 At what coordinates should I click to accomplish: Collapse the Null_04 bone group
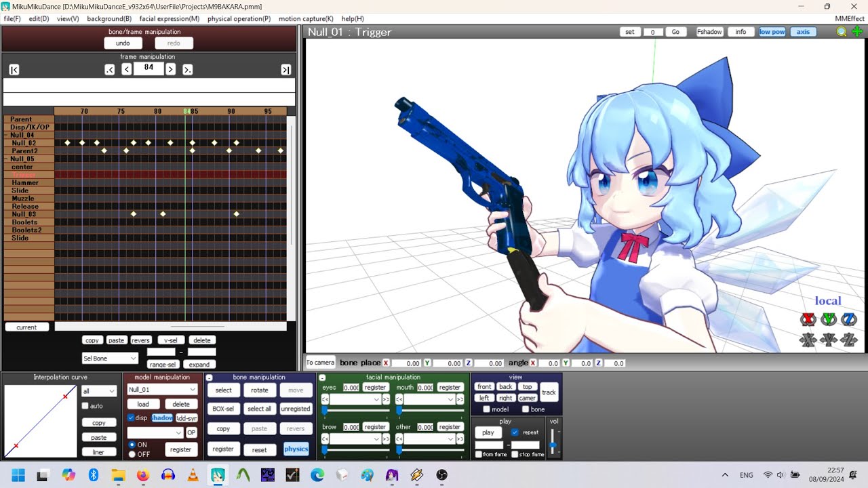6,135
